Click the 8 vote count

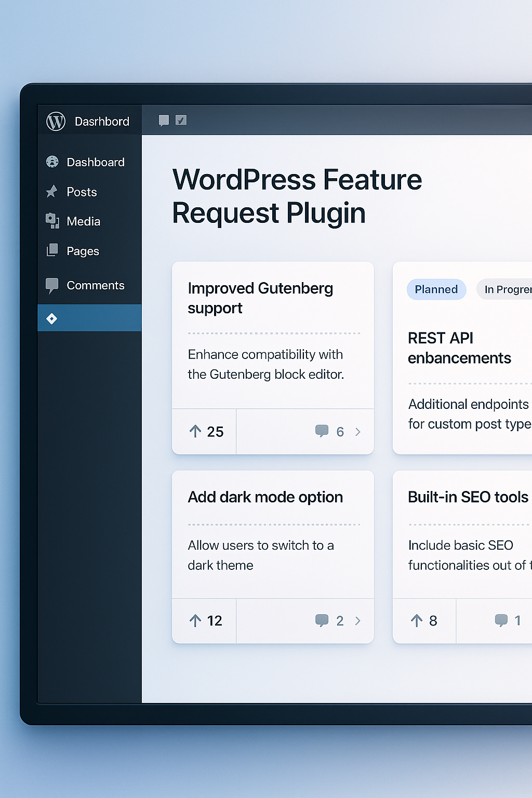(433, 621)
